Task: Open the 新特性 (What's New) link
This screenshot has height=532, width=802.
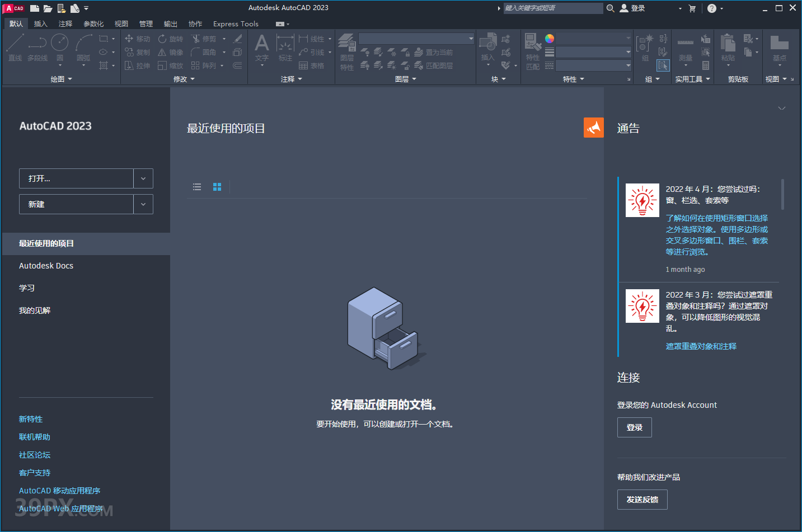Action: [x=31, y=419]
